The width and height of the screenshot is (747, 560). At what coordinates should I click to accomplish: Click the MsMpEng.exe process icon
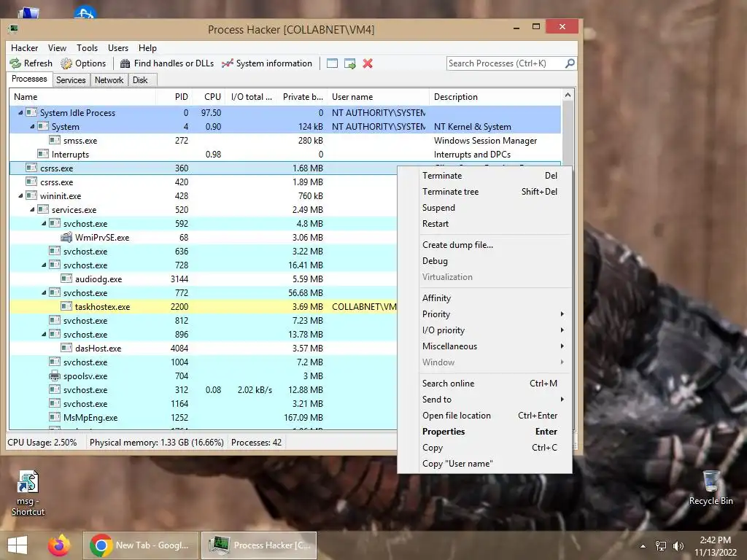[x=55, y=417]
